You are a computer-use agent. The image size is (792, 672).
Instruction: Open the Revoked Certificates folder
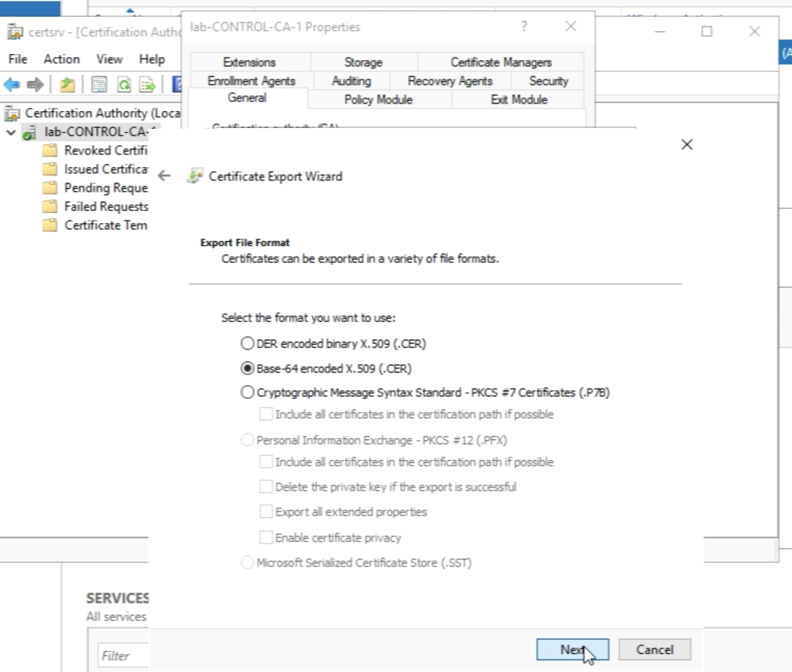pyautogui.click(x=105, y=150)
